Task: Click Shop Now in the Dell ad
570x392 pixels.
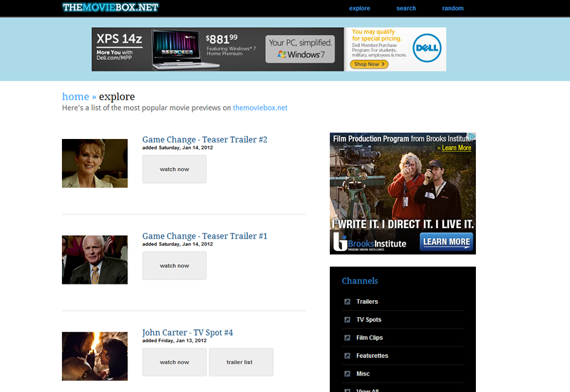Action: point(369,64)
